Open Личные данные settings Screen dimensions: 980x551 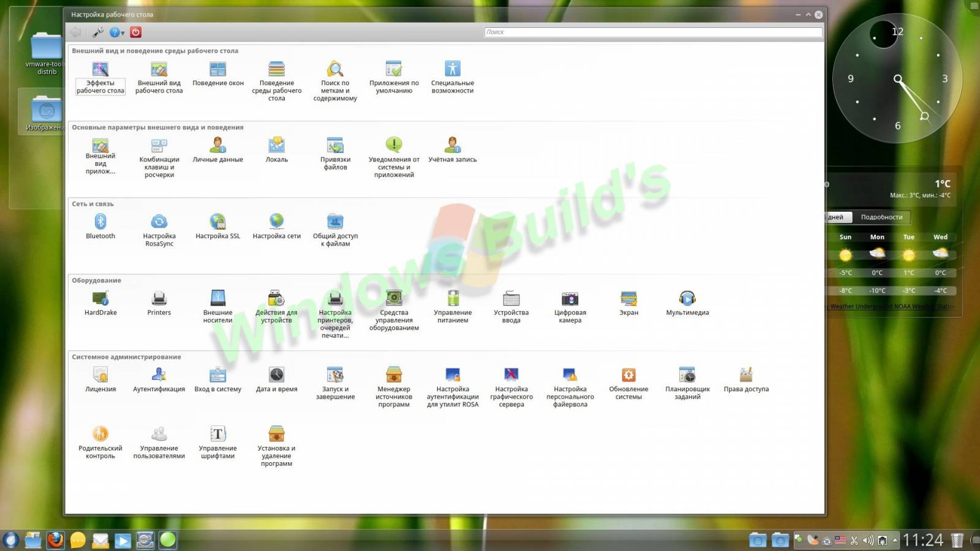coord(218,151)
